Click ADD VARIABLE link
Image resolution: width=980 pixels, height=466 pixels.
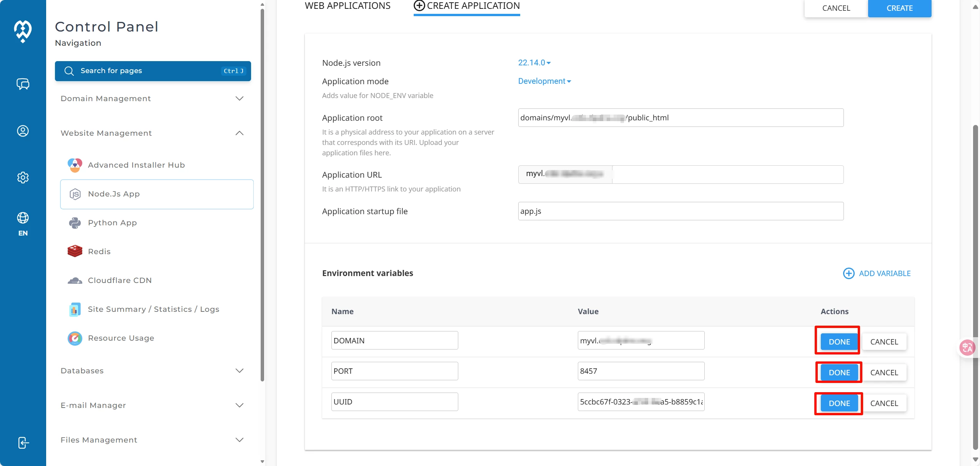877,273
